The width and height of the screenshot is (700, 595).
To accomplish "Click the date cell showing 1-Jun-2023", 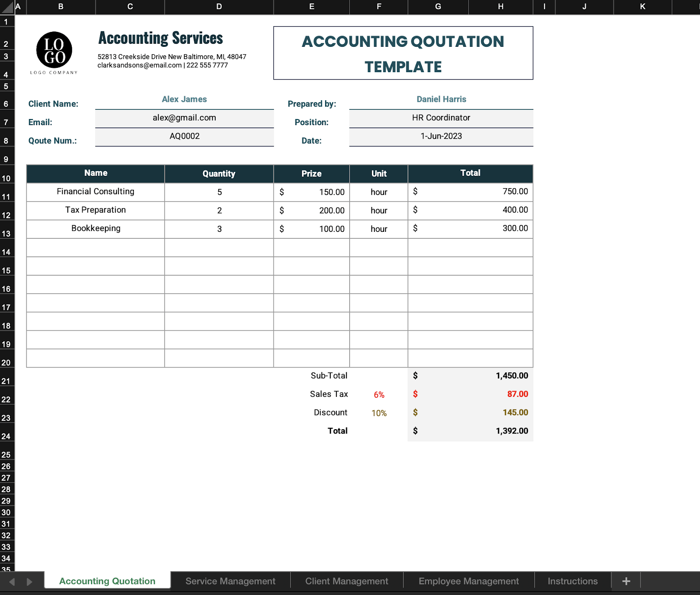I will pos(441,136).
